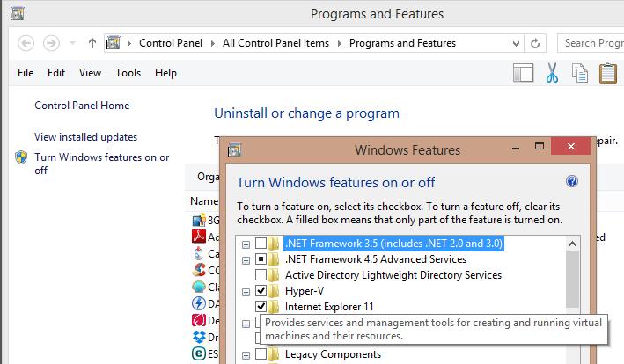Click the Windows Features help icon
Image resolution: width=624 pixels, height=364 pixels.
pyautogui.click(x=572, y=182)
